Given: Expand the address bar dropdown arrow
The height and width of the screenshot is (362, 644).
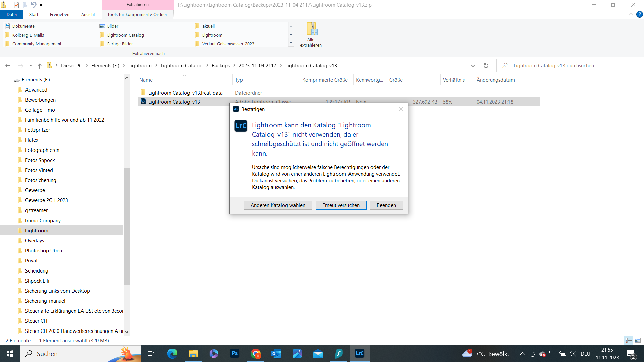Looking at the screenshot, I should 473,65.
